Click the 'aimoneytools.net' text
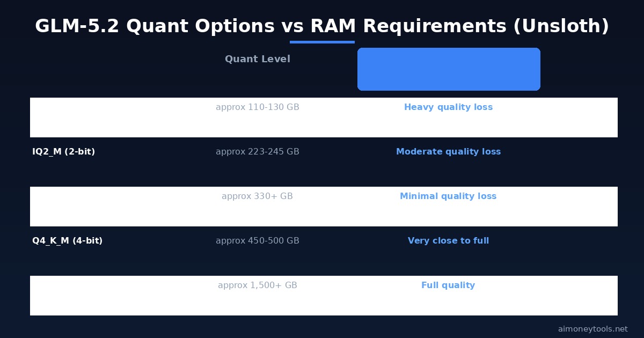Viewport: 644px width, 338px height. 593,329
